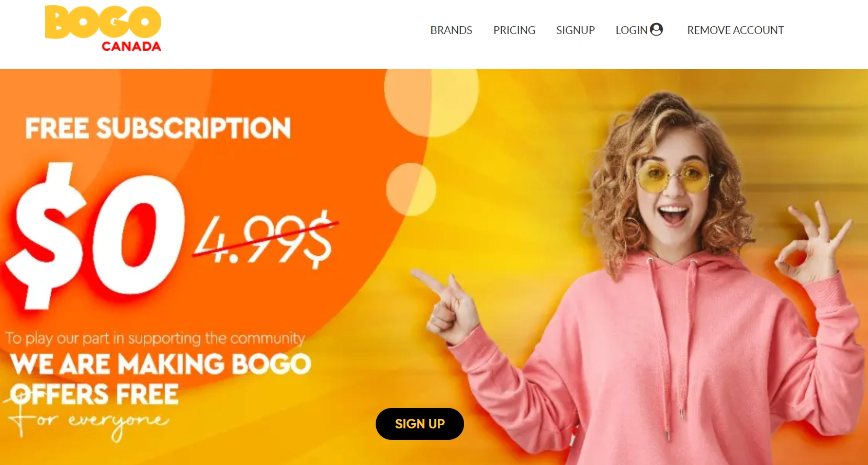Click the user profile icon beside LOGIN
Viewport: 868px width, 465px height.
656,29
